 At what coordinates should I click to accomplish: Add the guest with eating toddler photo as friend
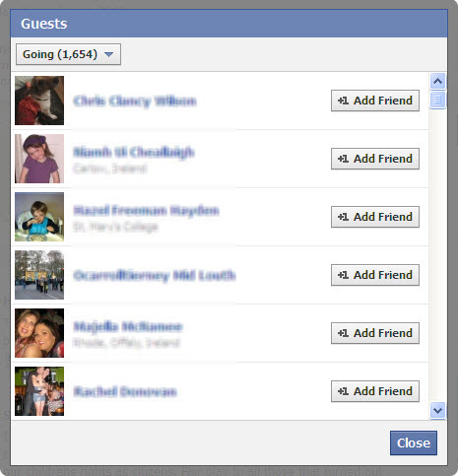(375, 217)
